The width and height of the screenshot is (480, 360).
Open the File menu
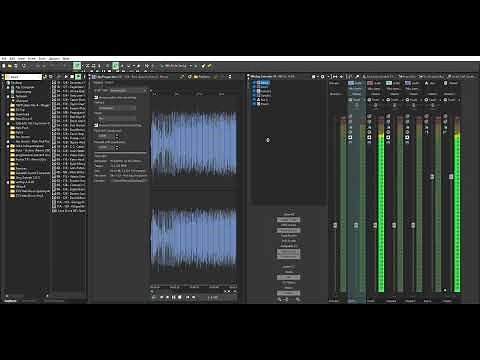click(x=4, y=59)
